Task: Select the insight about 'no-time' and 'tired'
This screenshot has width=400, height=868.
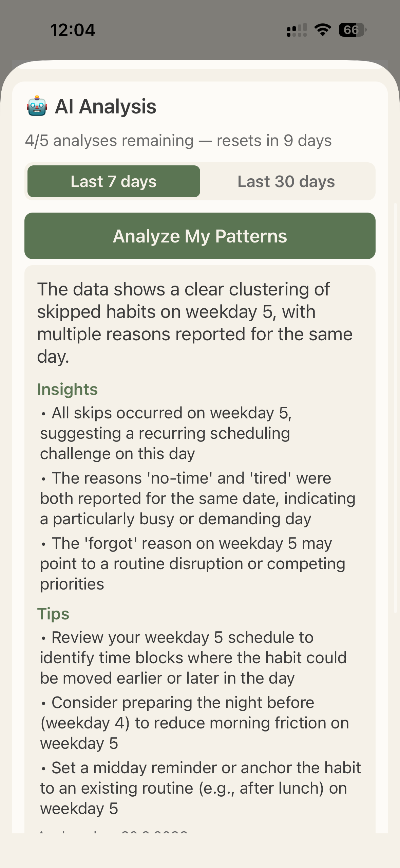Action: click(197, 498)
